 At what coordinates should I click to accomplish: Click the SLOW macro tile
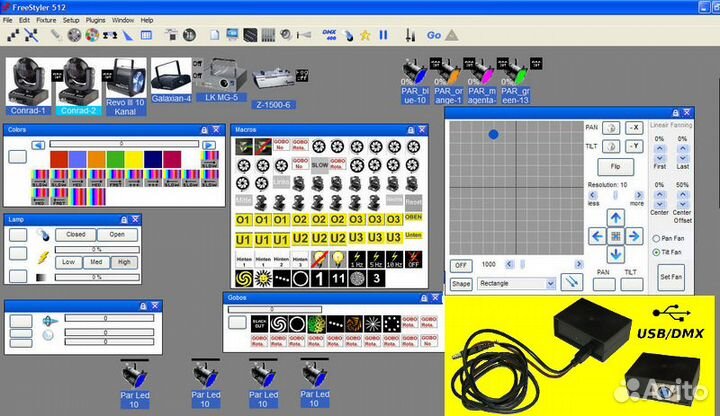click(x=320, y=165)
